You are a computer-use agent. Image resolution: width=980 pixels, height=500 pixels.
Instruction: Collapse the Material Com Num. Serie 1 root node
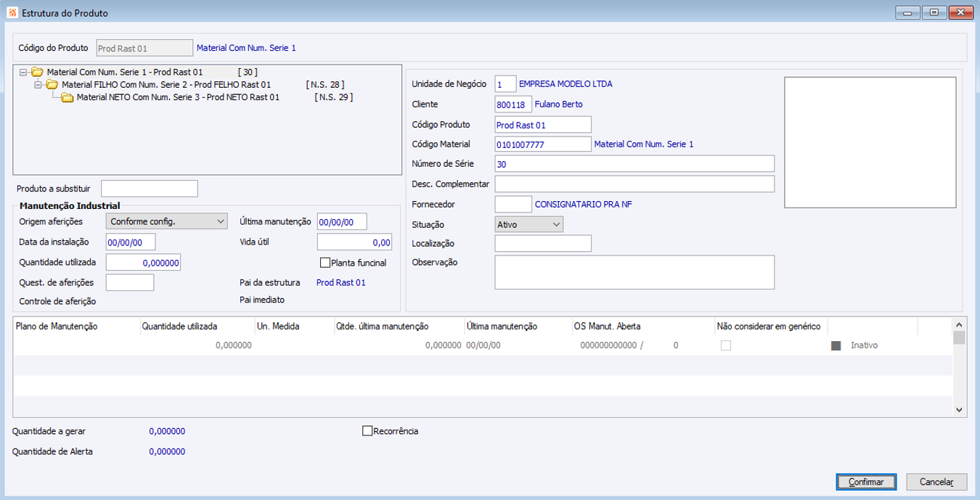coord(23,72)
